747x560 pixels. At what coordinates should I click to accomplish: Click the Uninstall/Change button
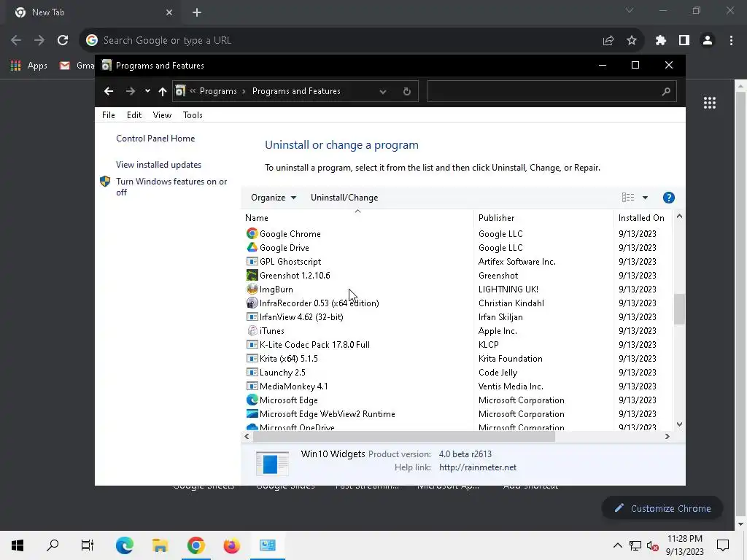point(344,198)
